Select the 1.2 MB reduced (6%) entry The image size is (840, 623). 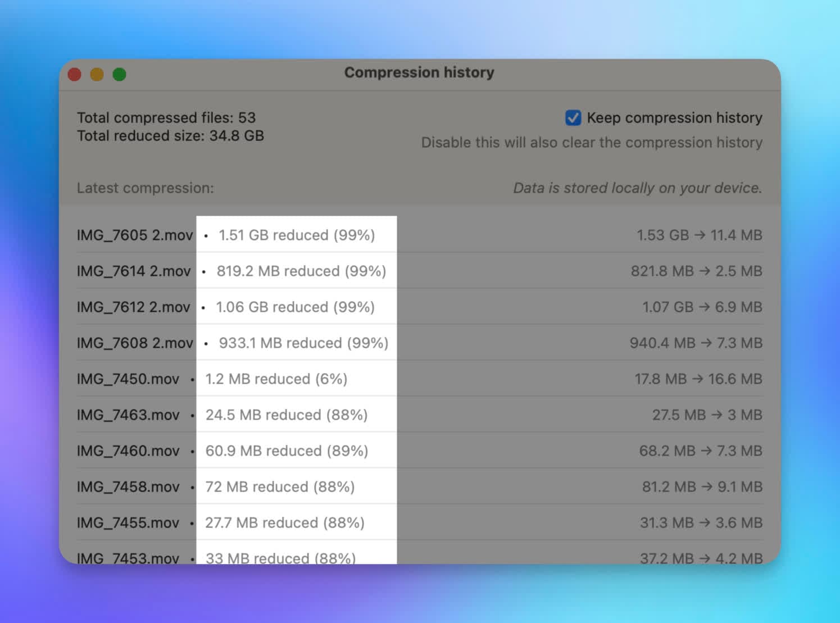pyautogui.click(x=276, y=379)
